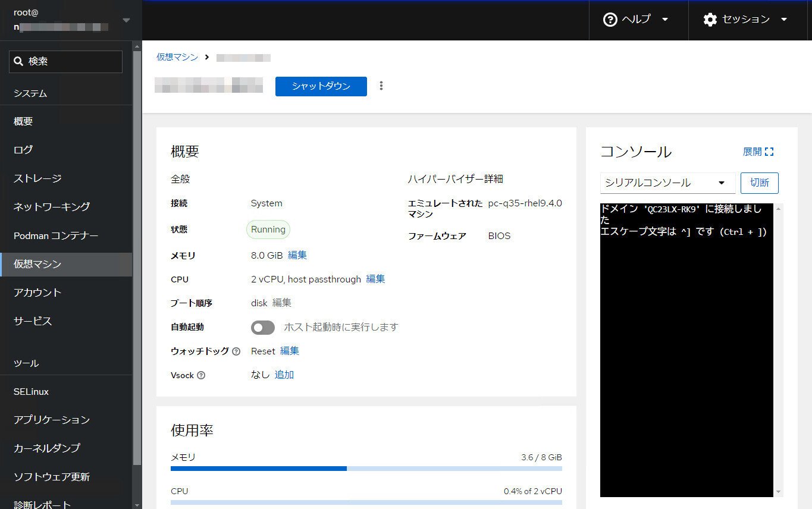Click the Vsock help info icon
This screenshot has height=509, width=812.
201,375
